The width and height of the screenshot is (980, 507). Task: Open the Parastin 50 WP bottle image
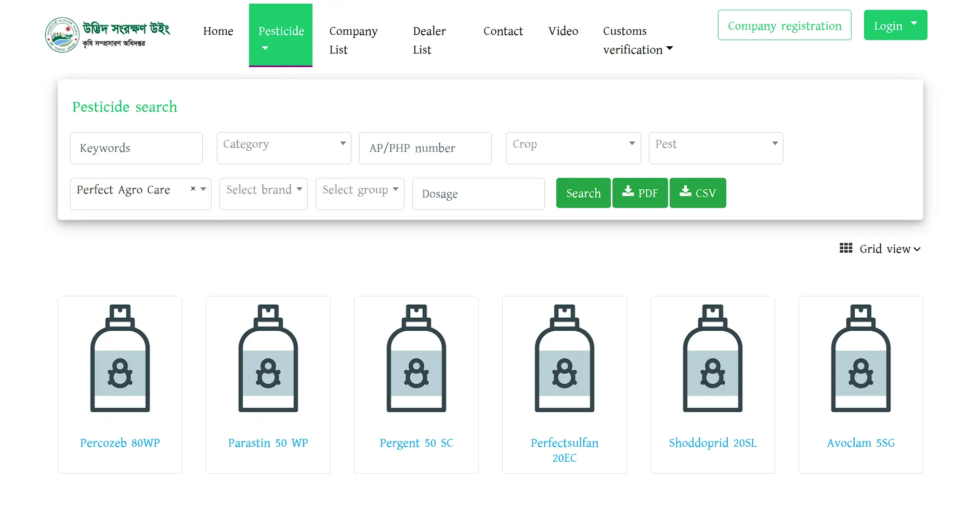coord(268,358)
